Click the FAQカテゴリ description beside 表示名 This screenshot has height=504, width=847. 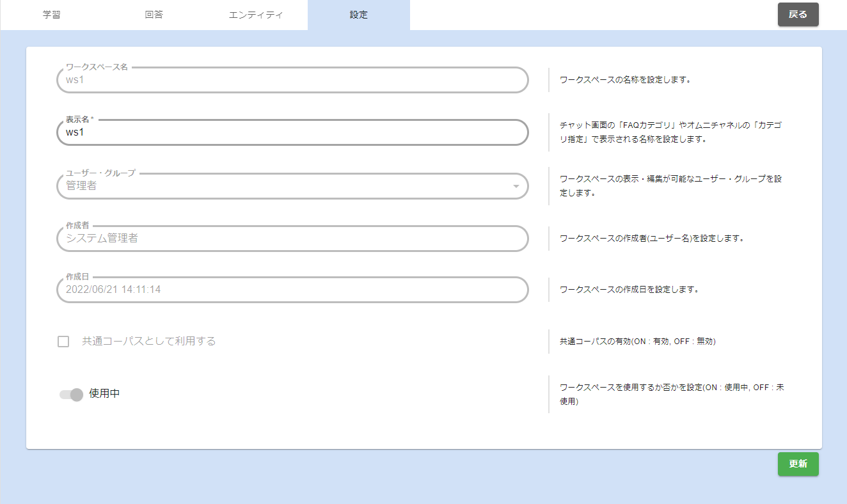[669, 132]
